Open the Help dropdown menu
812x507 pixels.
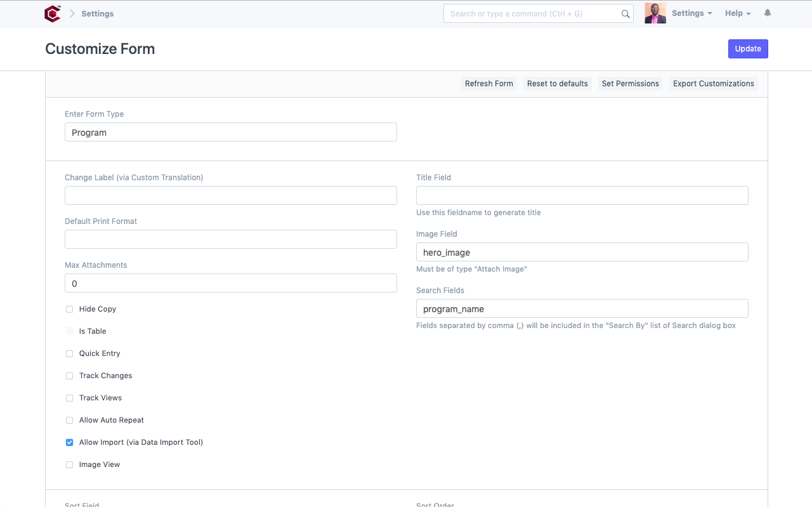pos(737,13)
